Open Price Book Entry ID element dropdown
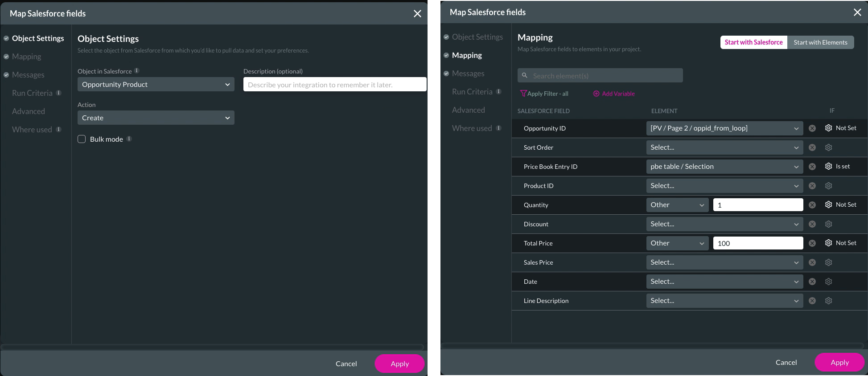 click(724, 167)
